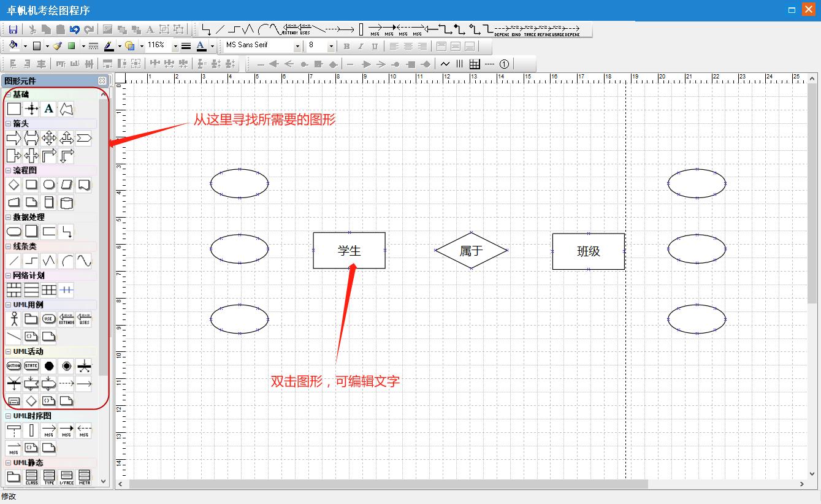Click the shapes panel scroll down arrow
The height and width of the screenshot is (504, 821).
[103, 481]
